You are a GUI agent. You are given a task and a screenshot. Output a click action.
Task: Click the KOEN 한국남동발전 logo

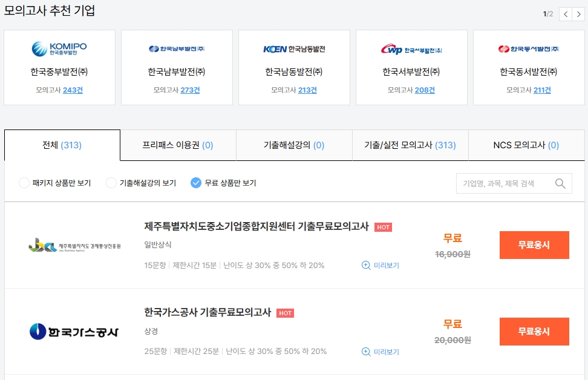pos(294,49)
